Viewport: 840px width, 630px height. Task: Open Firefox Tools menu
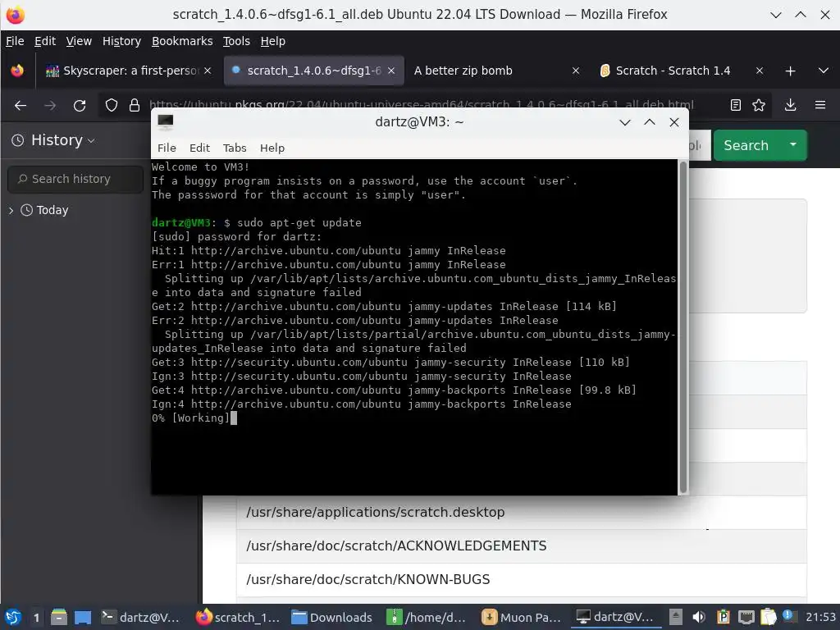pos(236,41)
